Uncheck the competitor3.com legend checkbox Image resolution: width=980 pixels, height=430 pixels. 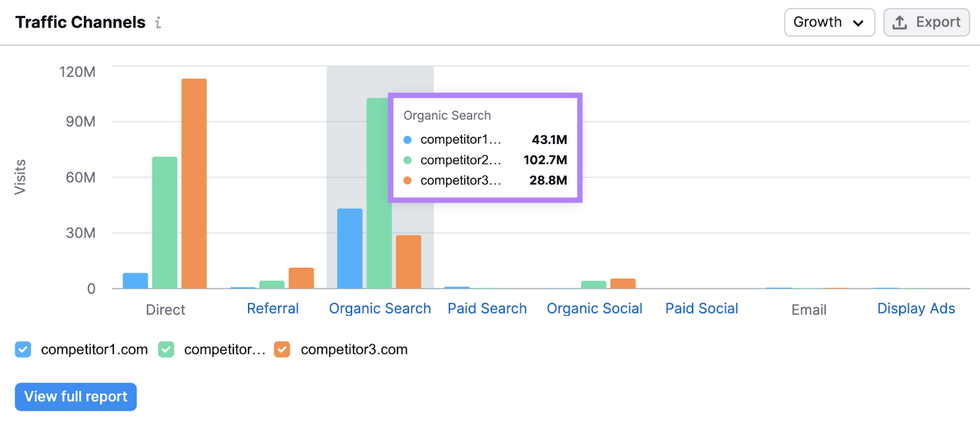(282, 349)
